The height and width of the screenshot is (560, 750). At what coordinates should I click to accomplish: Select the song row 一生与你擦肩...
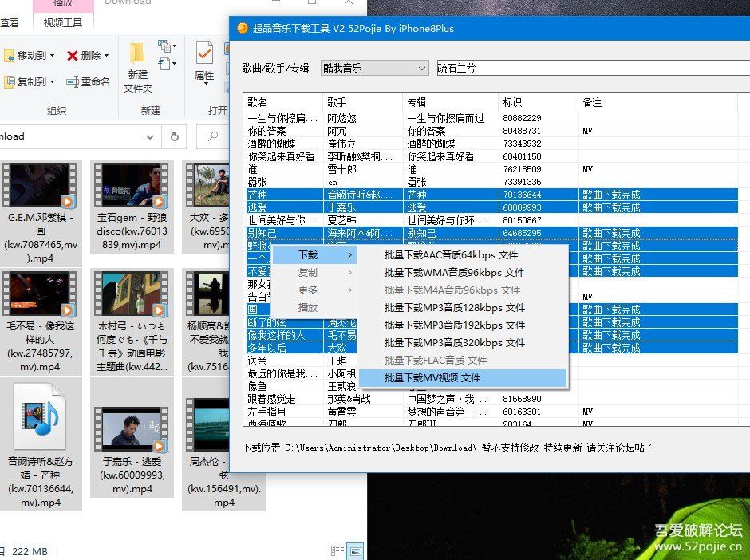[491, 118]
